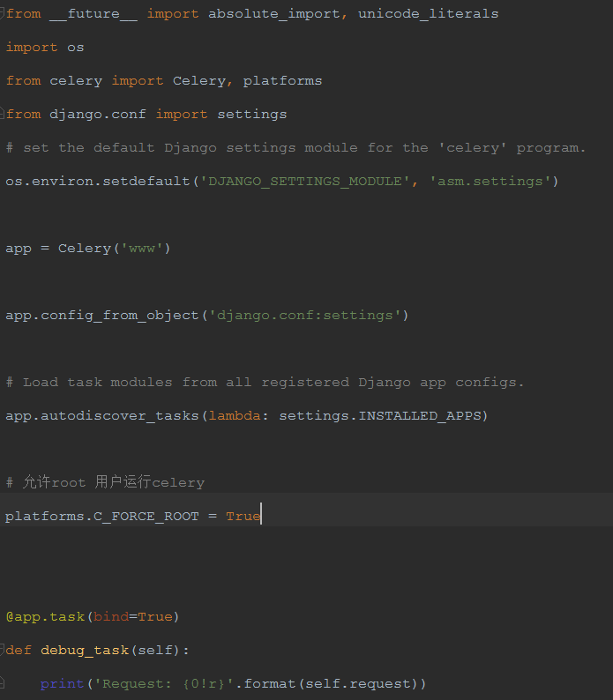Viewport: 613px width, 700px height.
Task: Click 'os.environ.setdefault' call
Action: 97,182
